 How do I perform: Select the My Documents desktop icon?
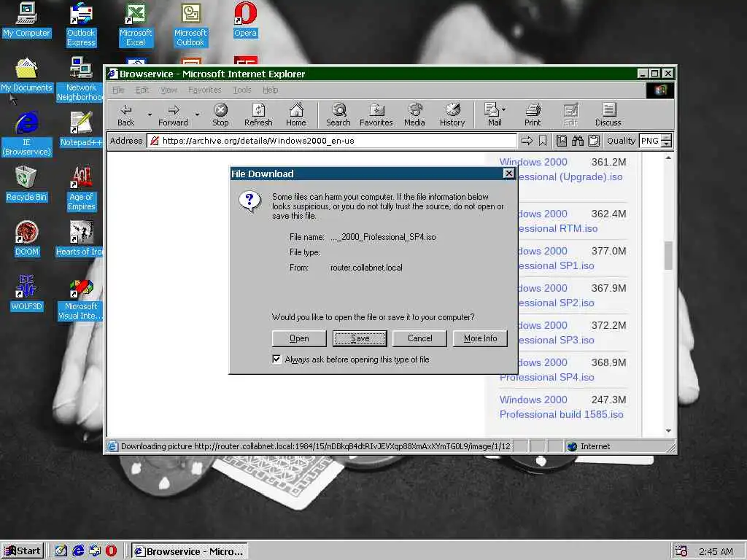pos(26,75)
